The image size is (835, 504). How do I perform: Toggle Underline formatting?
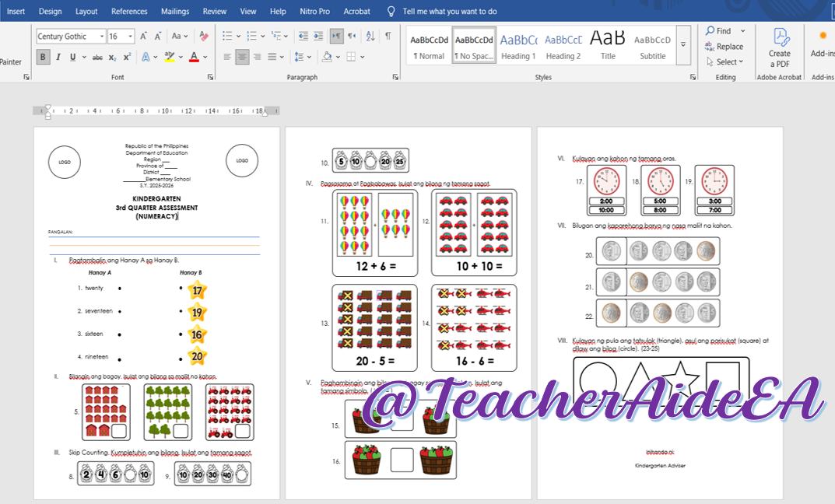click(72, 57)
